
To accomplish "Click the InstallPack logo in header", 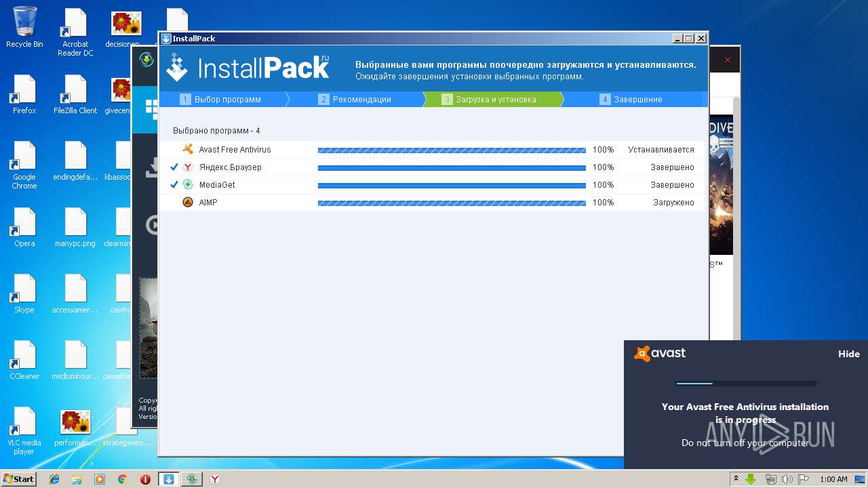I will [248, 67].
